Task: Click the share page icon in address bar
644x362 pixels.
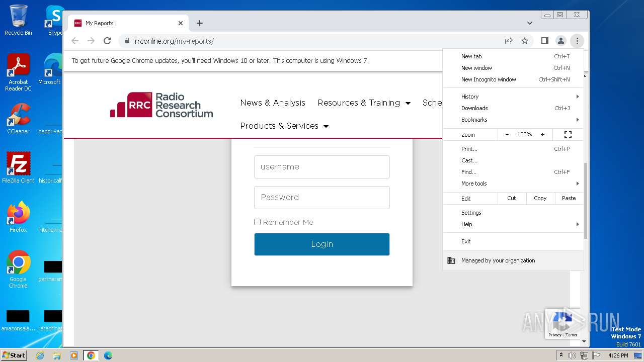Action: pyautogui.click(x=509, y=41)
